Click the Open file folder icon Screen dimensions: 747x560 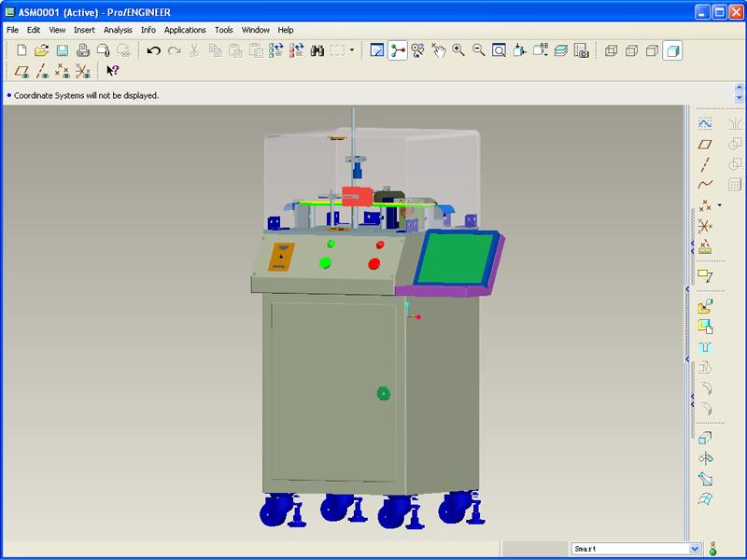41,50
